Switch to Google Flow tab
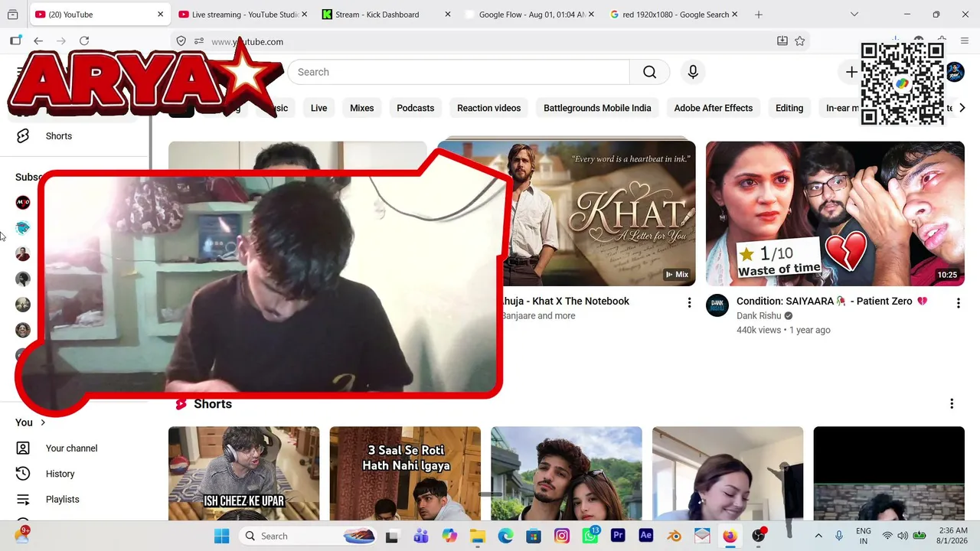Viewport: 980px width, 551px height. [x=530, y=15]
